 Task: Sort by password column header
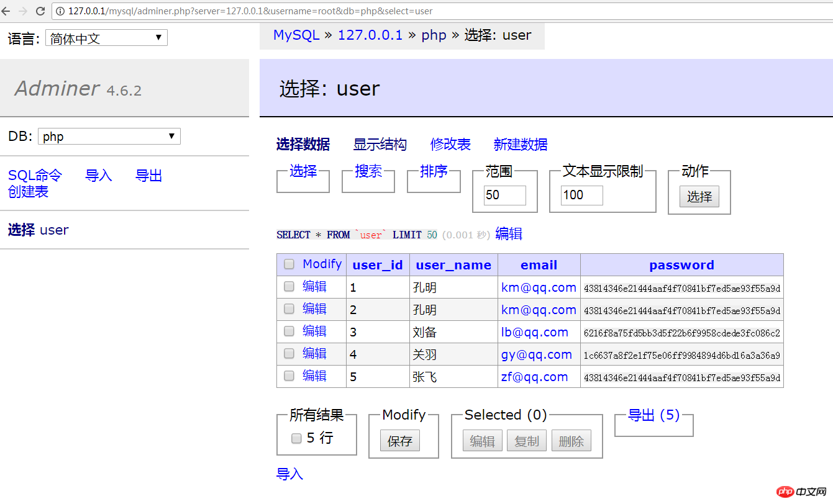(x=681, y=265)
